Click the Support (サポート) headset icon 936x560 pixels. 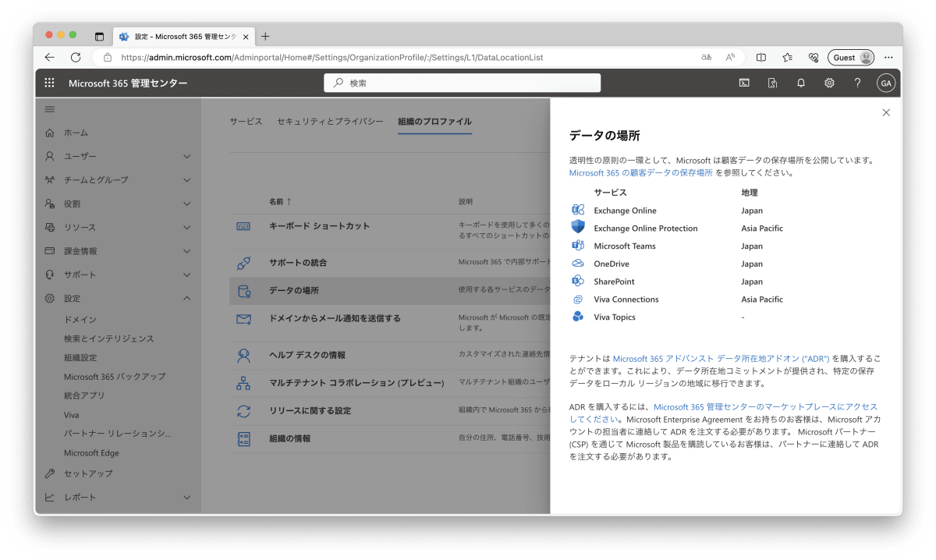(x=50, y=275)
